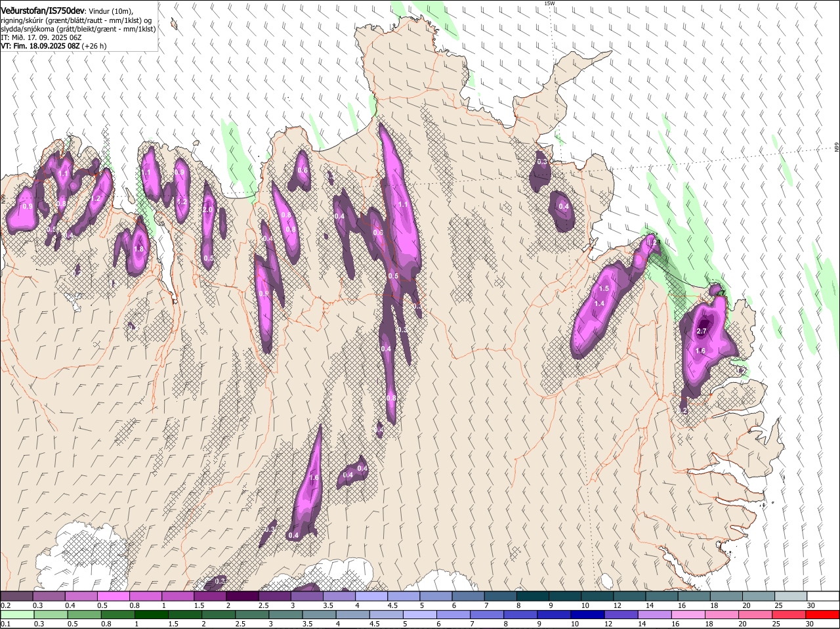Select lavender lower swatch between 14 and 16

coord(654,615)
